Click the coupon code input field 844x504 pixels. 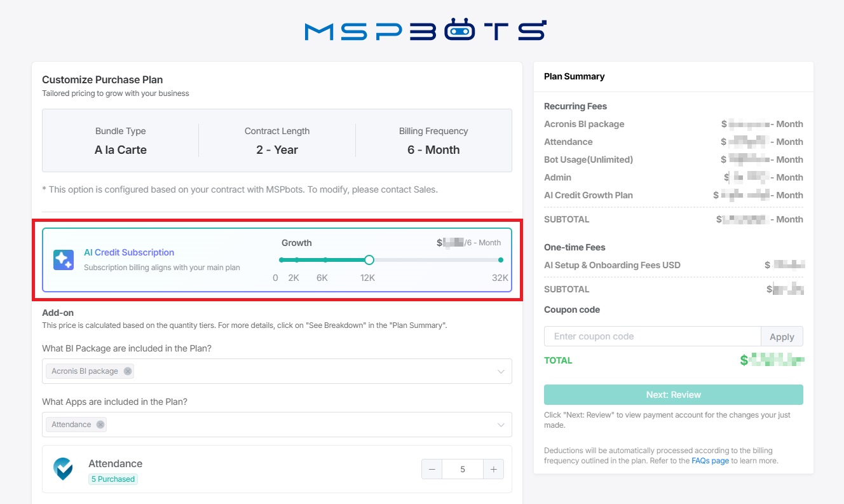point(652,336)
